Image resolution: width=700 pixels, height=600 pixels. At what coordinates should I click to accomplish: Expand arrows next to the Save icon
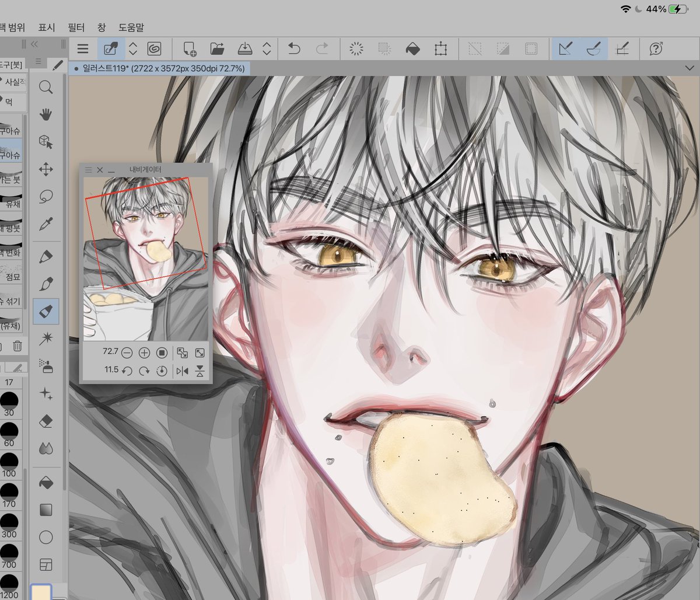point(267,49)
